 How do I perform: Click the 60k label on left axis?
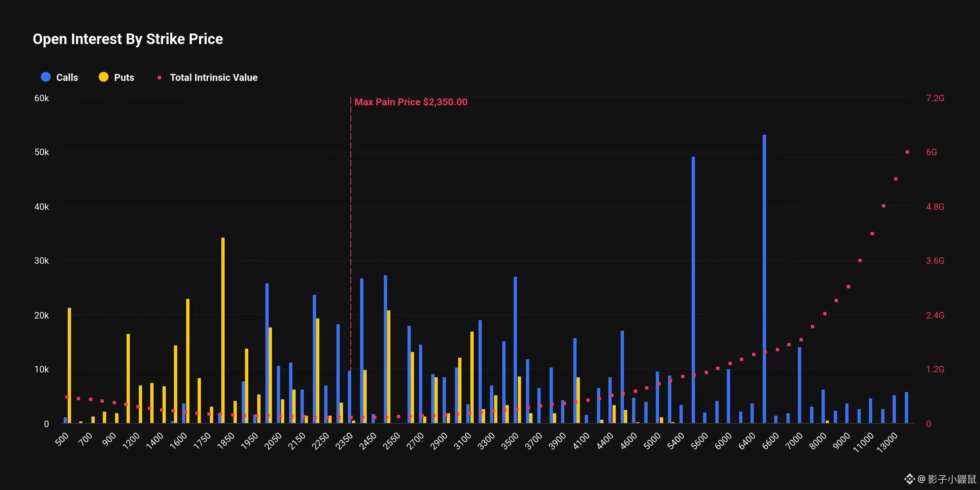coord(41,98)
